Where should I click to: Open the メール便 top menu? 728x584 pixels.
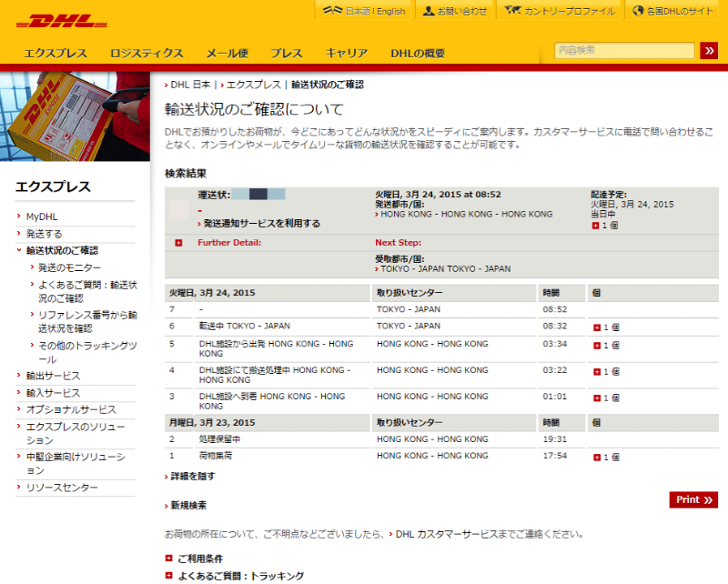point(227,54)
